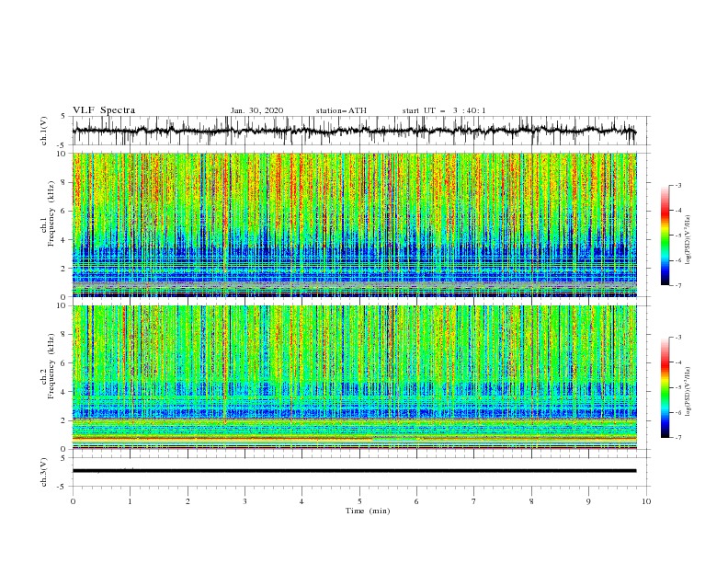
Task: Click the "-7" tick on the upper colorbar
Action: click(678, 285)
